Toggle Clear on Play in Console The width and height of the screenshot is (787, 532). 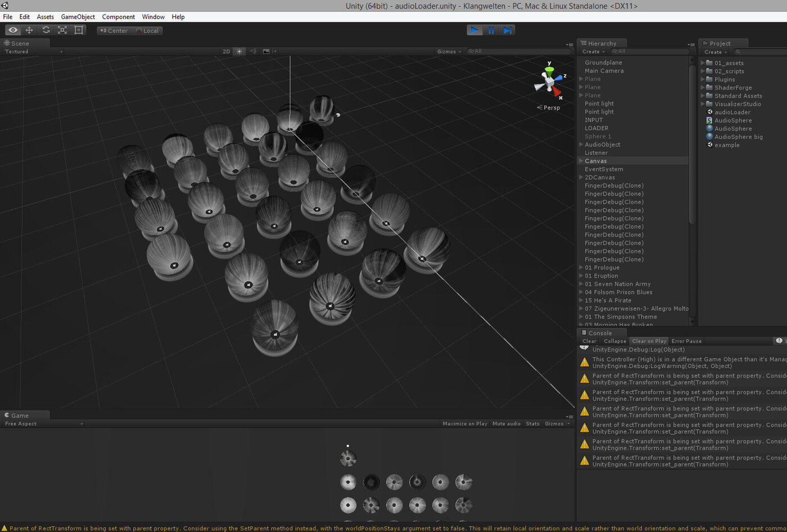[649, 341]
